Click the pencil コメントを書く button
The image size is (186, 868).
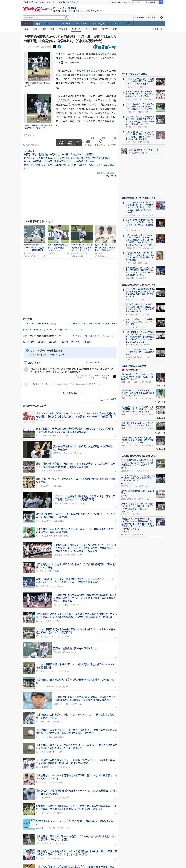[x=93, y=363]
